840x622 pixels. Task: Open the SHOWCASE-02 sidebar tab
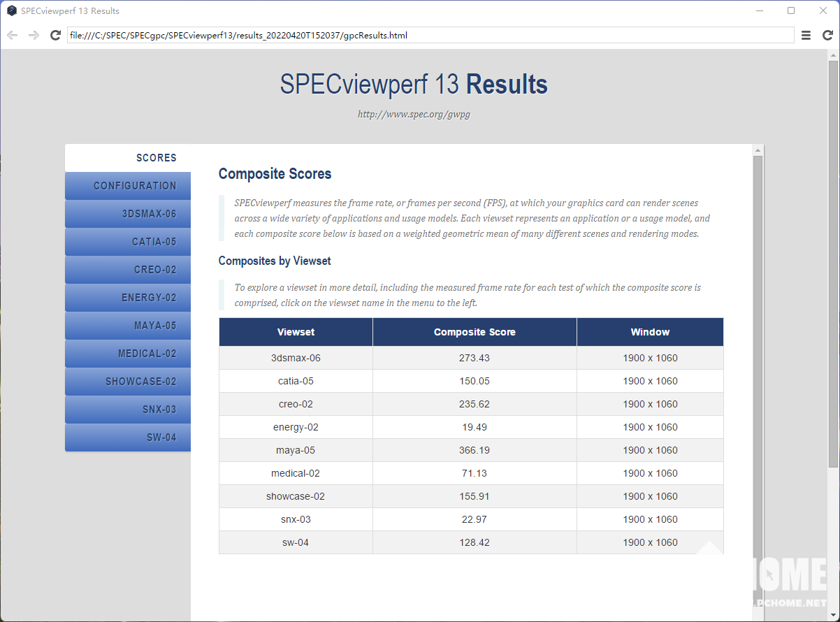pyautogui.click(x=128, y=382)
